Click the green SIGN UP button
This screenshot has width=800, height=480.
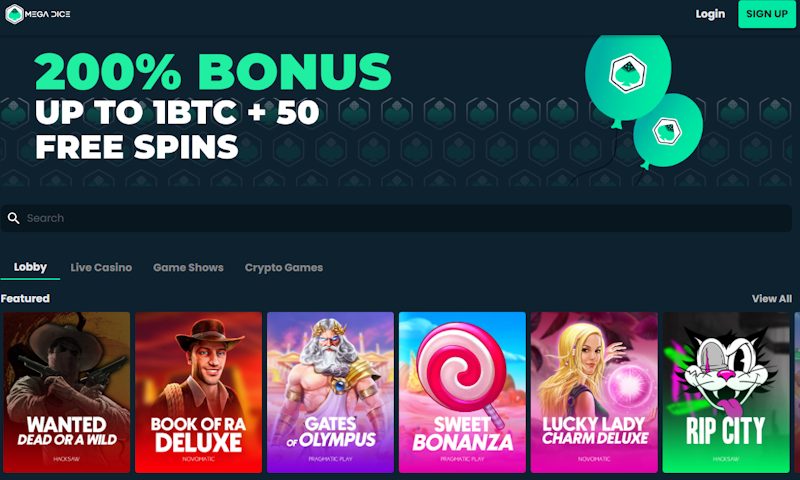767,14
